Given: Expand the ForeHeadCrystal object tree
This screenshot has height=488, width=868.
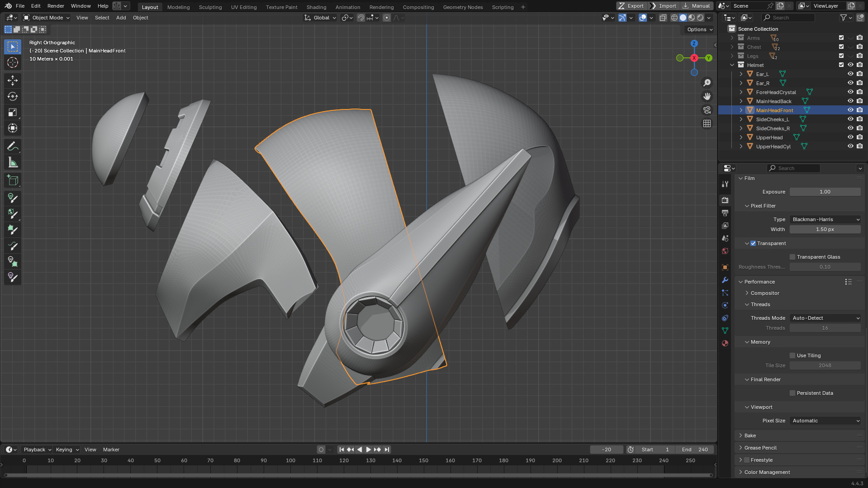Looking at the screenshot, I should click(741, 92).
